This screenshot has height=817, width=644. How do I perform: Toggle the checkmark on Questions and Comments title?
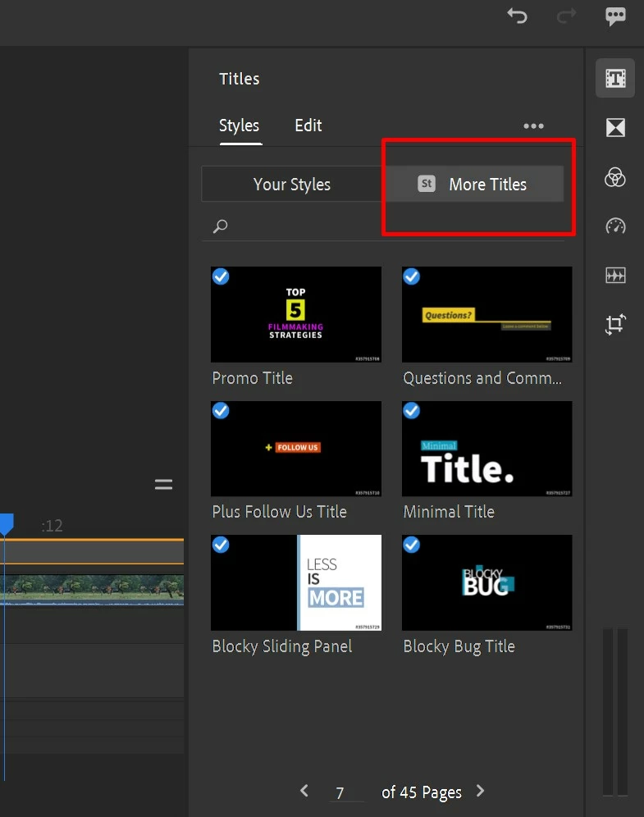(412, 276)
